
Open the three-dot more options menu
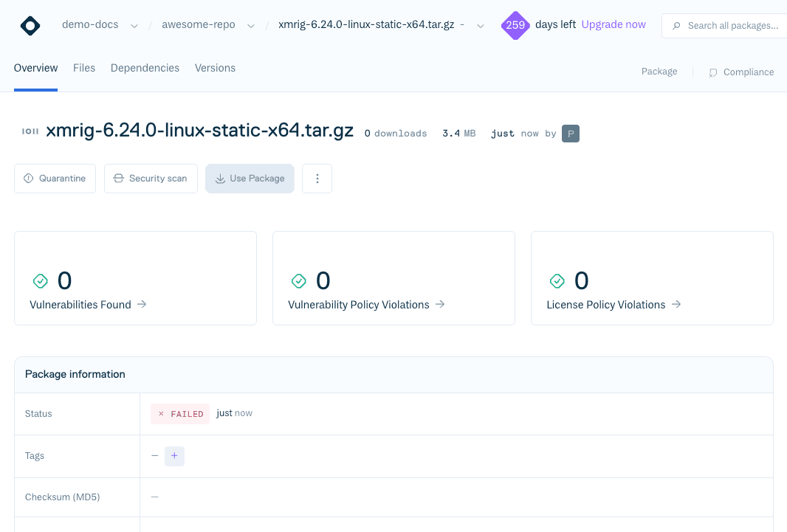[317, 179]
